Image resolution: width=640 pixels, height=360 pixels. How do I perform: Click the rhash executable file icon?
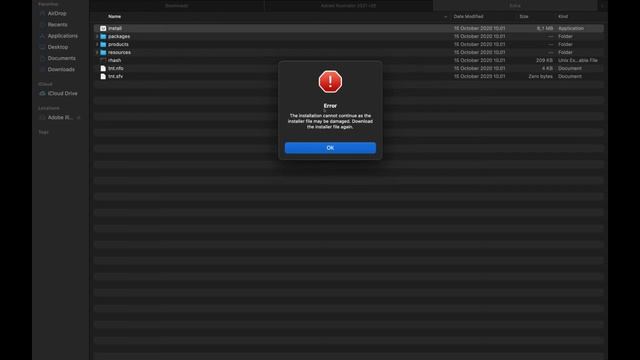(x=103, y=60)
